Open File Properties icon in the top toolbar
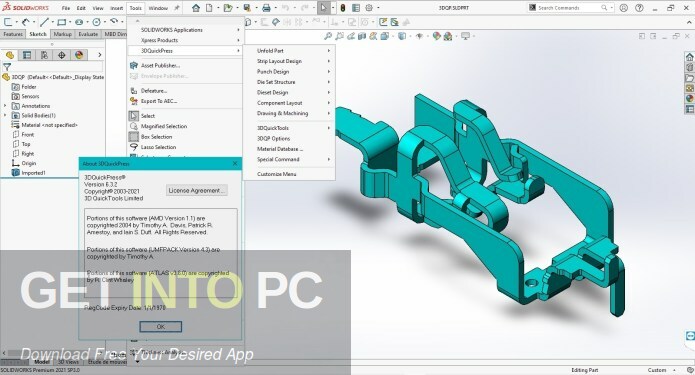 355,8
